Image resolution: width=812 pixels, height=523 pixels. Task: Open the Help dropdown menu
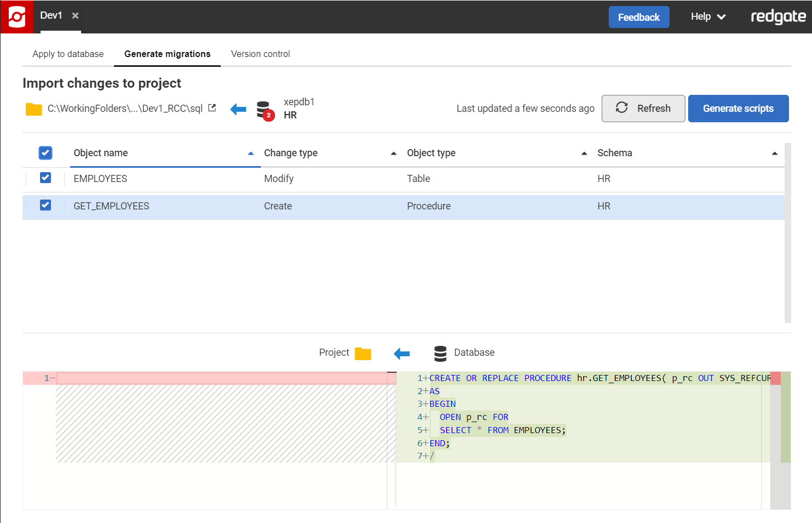[708, 17]
